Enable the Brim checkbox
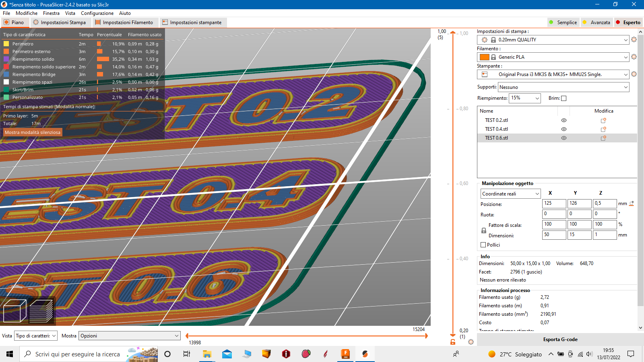 pos(563,98)
